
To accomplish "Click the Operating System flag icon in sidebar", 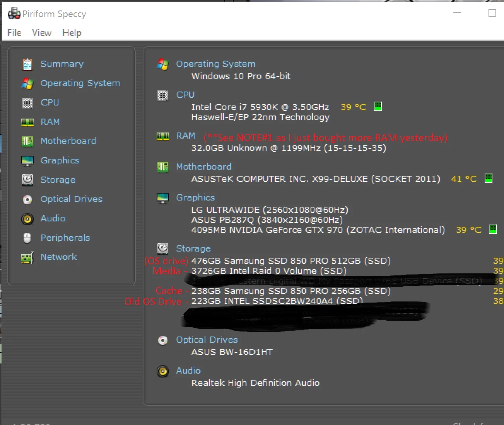I will (27, 83).
